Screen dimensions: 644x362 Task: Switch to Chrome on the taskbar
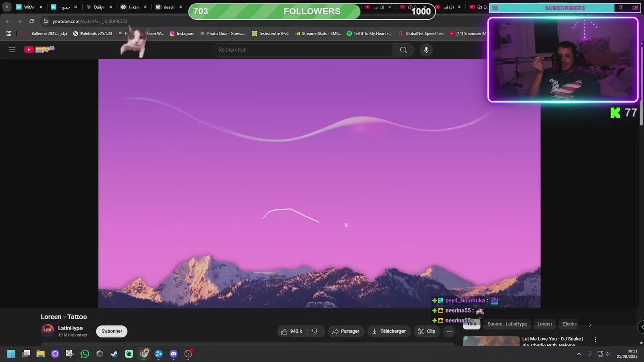144,354
